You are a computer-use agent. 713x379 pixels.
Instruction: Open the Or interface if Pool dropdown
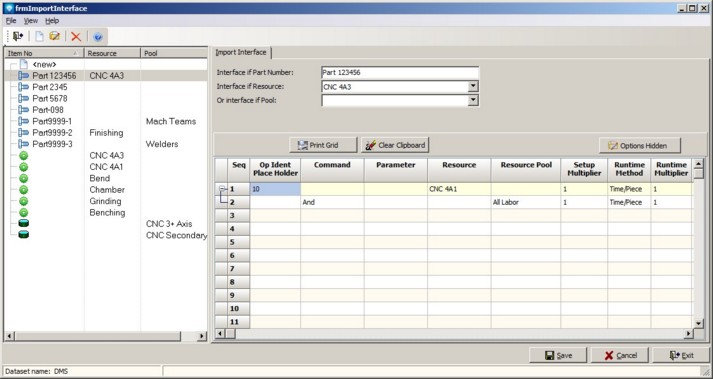pos(473,100)
